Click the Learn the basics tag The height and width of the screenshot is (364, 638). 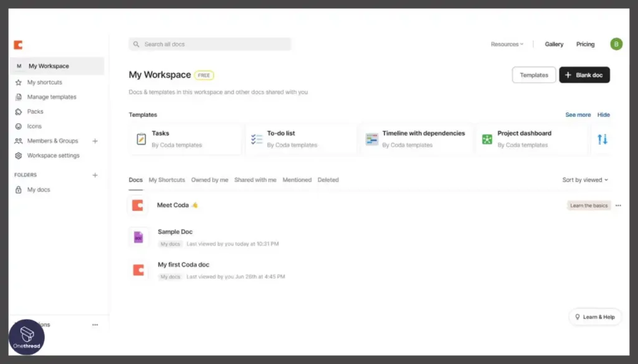(589, 205)
